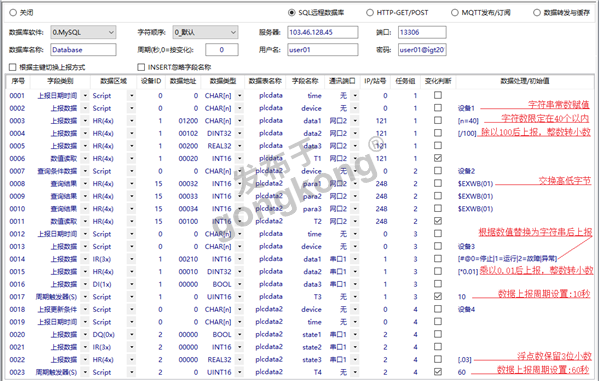This screenshot has width=600, height=381.
Task: Click table name plcdata2 in row 0008
Action: point(269,184)
